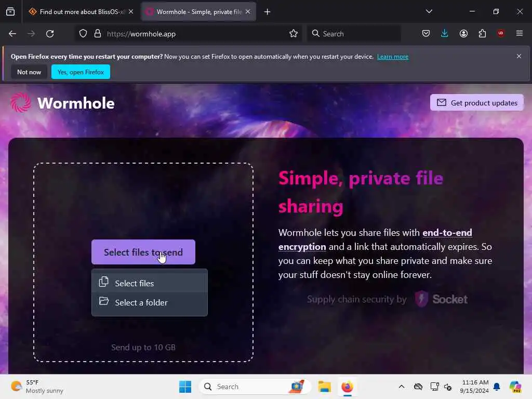Image resolution: width=532 pixels, height=399 pixels.
Task: Expand the list all tabs chevron
Action: (429, 11)
